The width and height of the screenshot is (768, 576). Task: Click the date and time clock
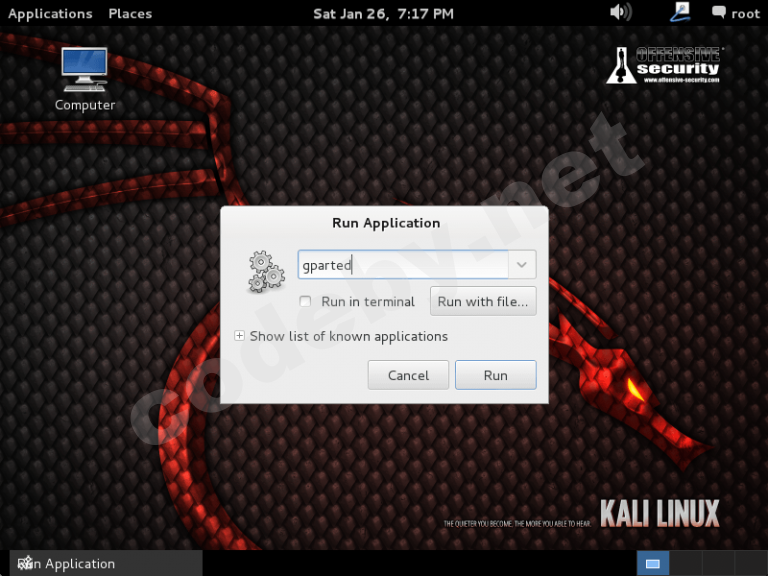click(384, 13)
